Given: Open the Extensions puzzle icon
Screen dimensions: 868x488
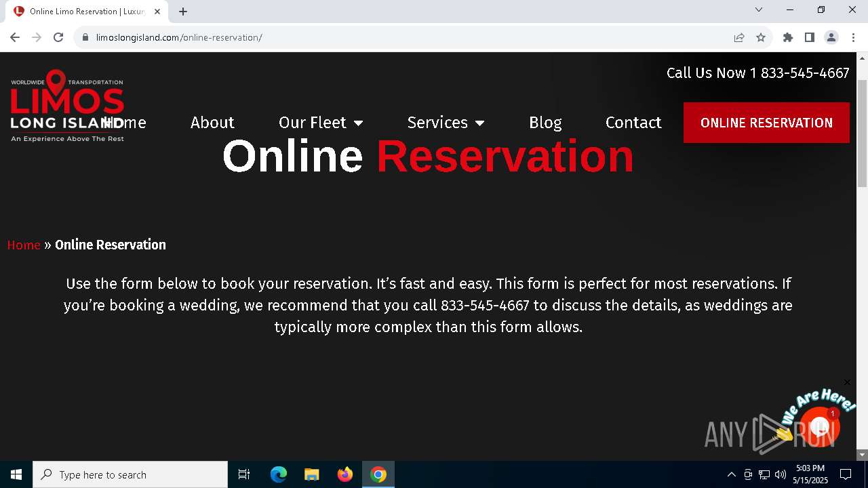Looking at the screenshot, I should 788,37.
